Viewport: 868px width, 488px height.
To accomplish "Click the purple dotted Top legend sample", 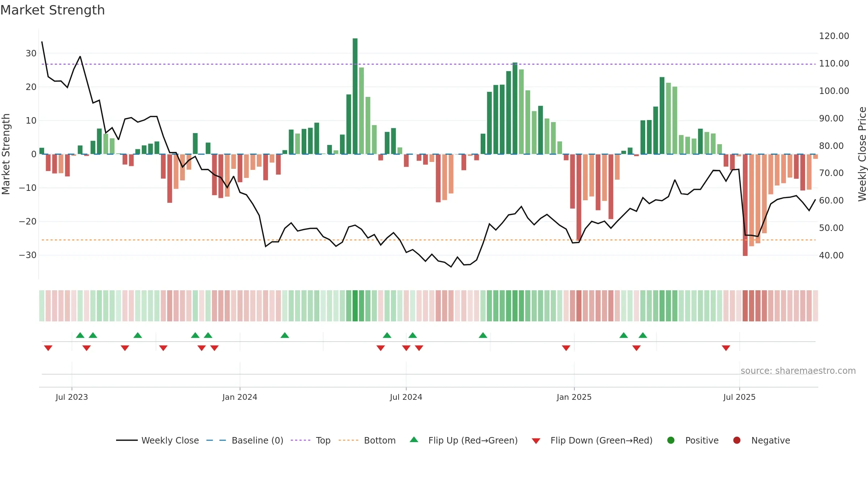I will point(301,440).
